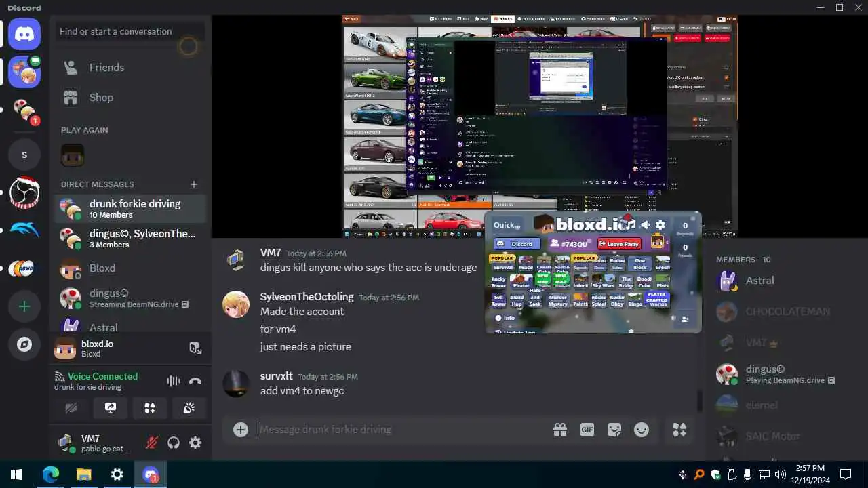This screenshot has height=488, width=868.
Task: Select One Block game in bloxd.io overlay
Action: (639, 264)
